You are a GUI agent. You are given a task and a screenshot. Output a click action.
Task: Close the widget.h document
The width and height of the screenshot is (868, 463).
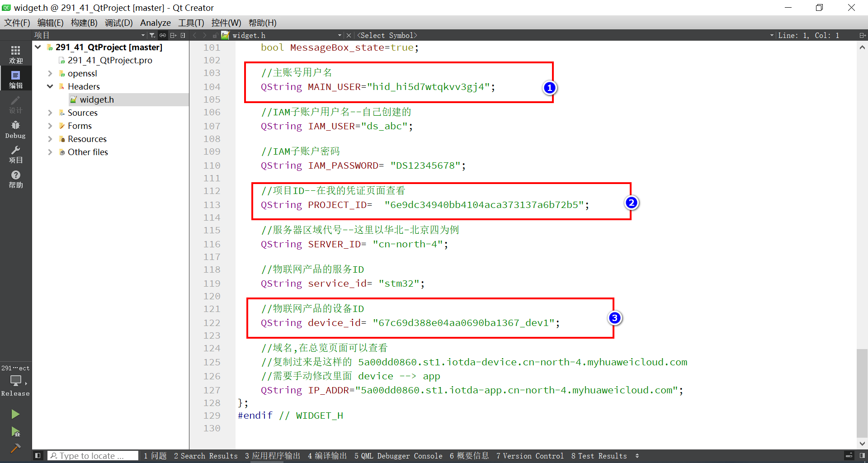pyautogui.click(x=349, y=35)
